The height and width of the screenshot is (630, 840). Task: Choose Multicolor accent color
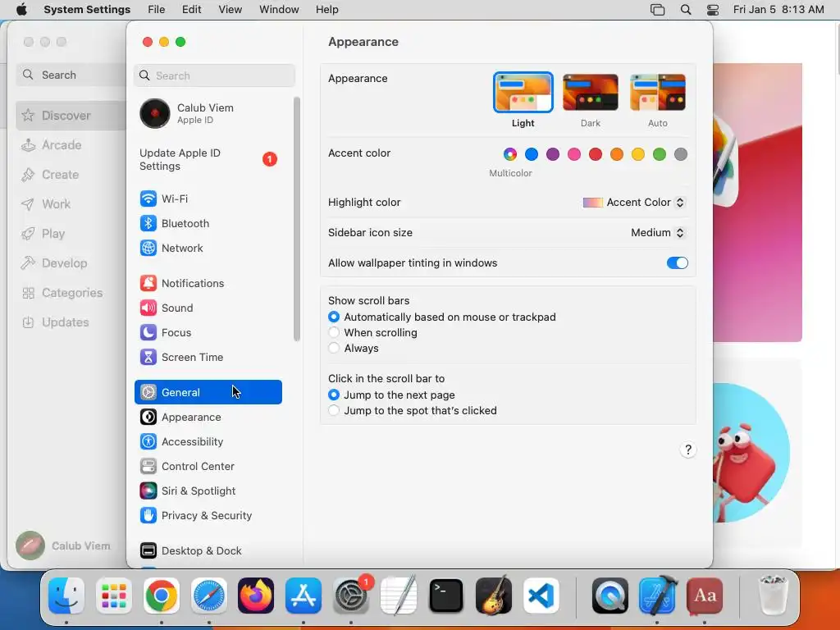(510, 154)
